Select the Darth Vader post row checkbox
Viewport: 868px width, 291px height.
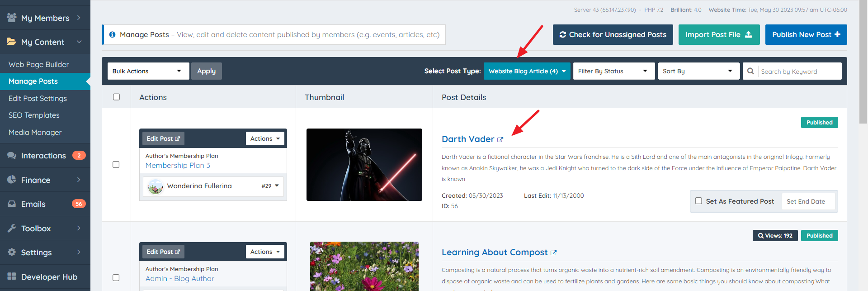coord(116,164)
